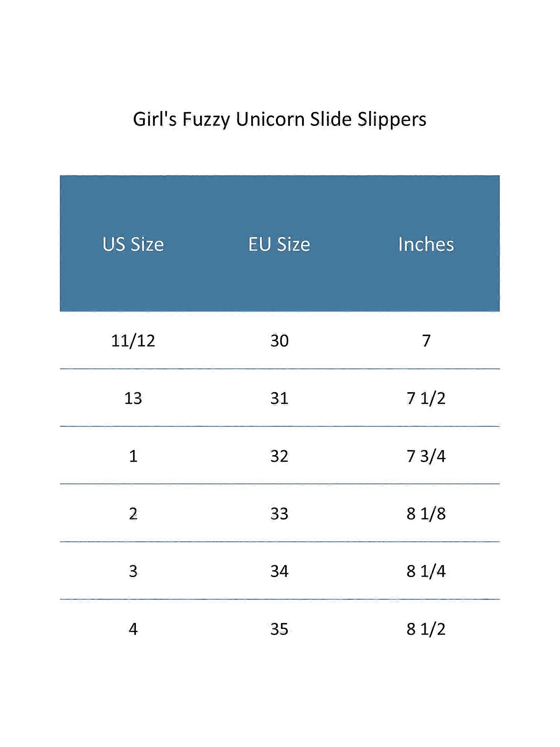Select the US Size column header

(x=133, y=244)
